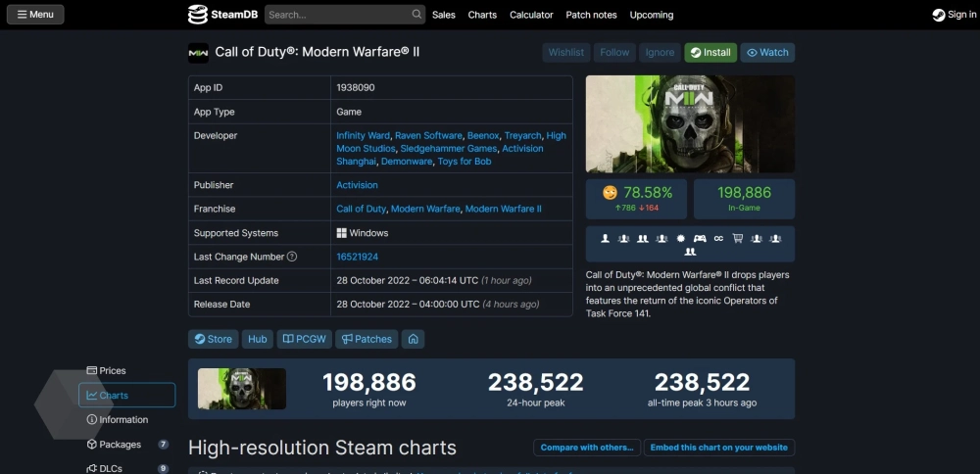Image resolution: width=980 pixels, height=474 pixels.
Task: Toggle Follow for this game
Action: coord(614,53)
